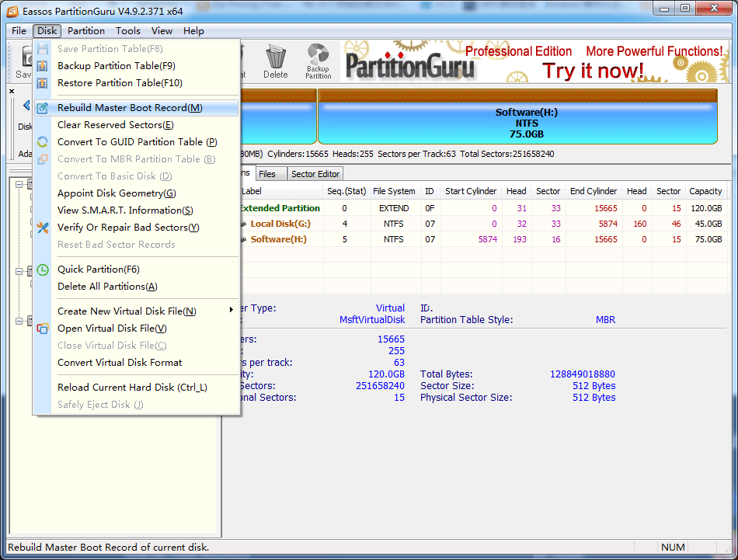Viewport: 738px width, 560px height.
Task: Choose Delete All Partitions(A)
Action: tap(107, 287)
